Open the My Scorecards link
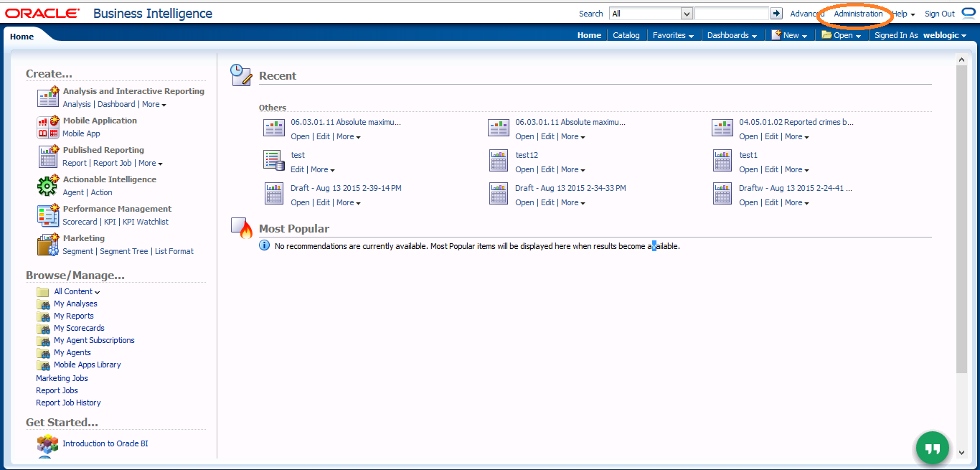The image size is (980, 470). coord(79,328)
